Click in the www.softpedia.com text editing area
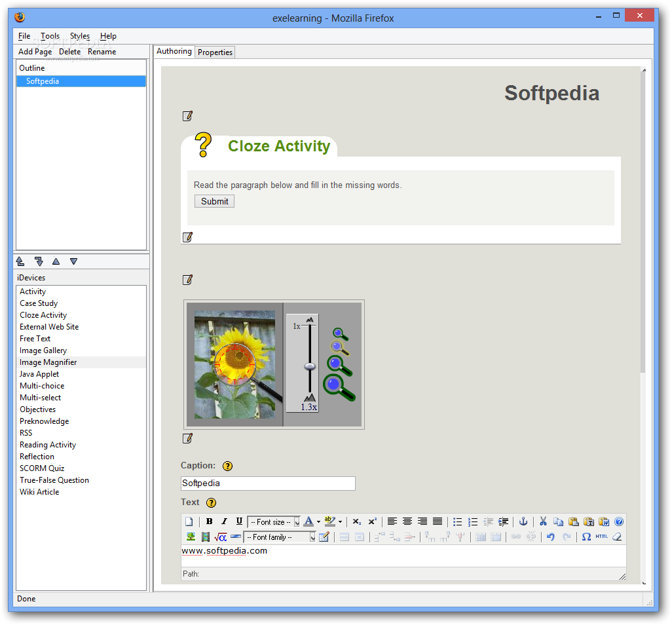The height and width of the screenshot is (625, 672). (x=403, y=556)
